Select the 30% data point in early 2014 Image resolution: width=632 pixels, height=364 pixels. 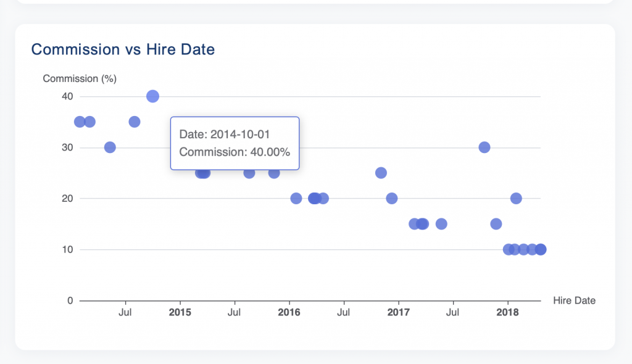(x=110, y=147)
